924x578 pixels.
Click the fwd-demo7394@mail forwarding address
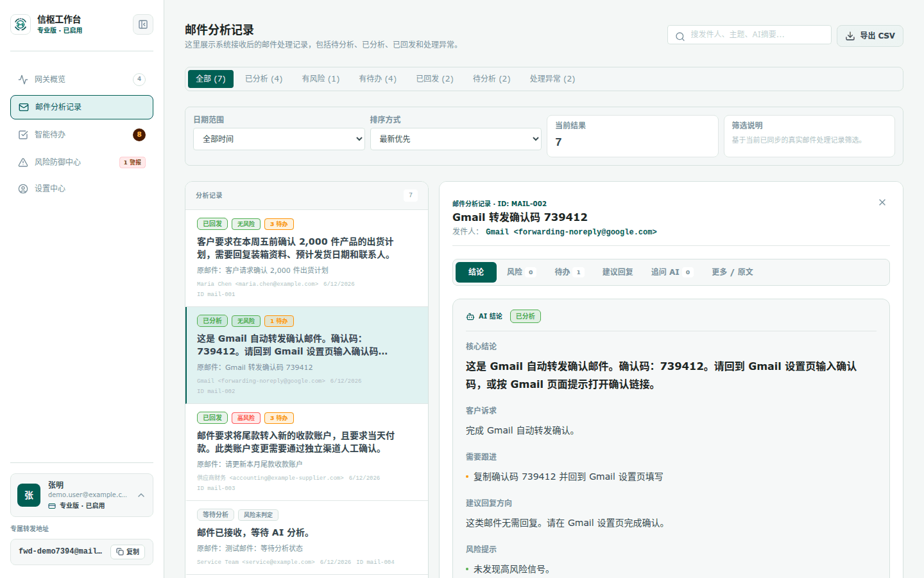point(60,552)
